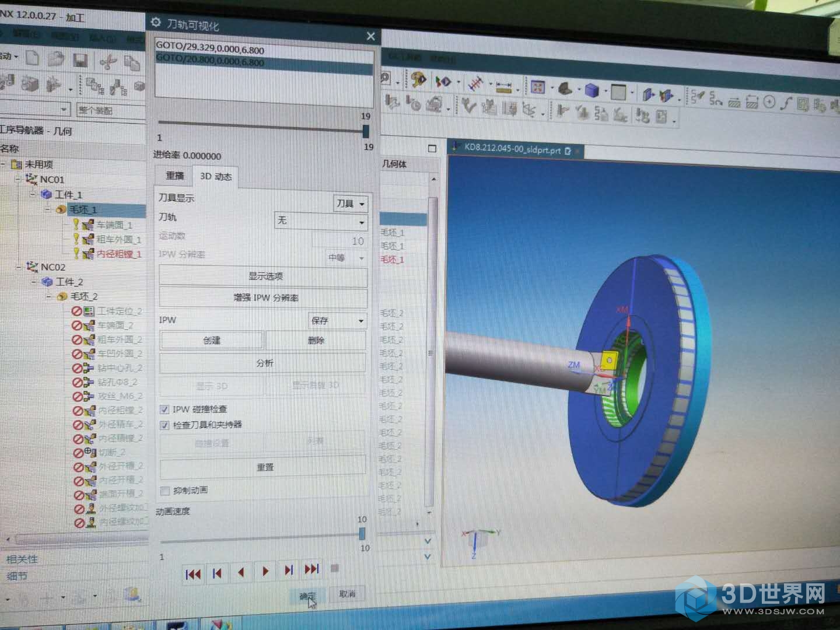Click the 创建 IPW button
840x630 pixels.
[x=212, y=340]
